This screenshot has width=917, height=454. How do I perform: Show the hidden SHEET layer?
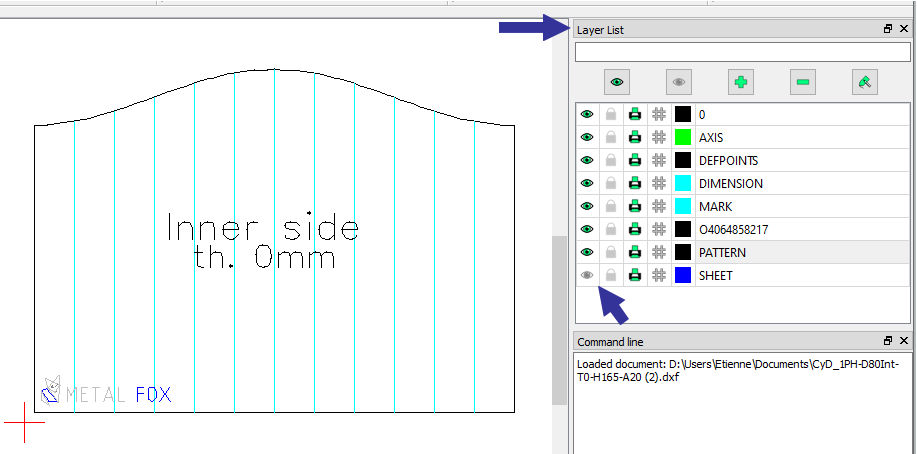(587, 275)
